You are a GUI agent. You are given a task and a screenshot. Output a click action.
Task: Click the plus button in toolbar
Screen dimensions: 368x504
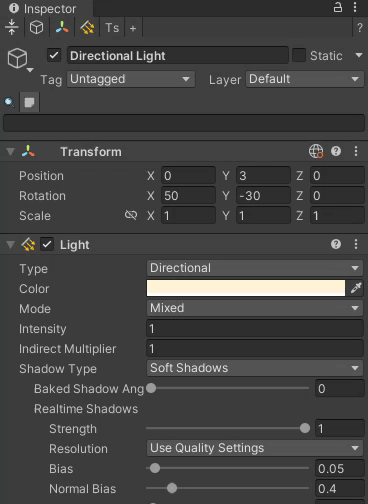click(133, 28)
